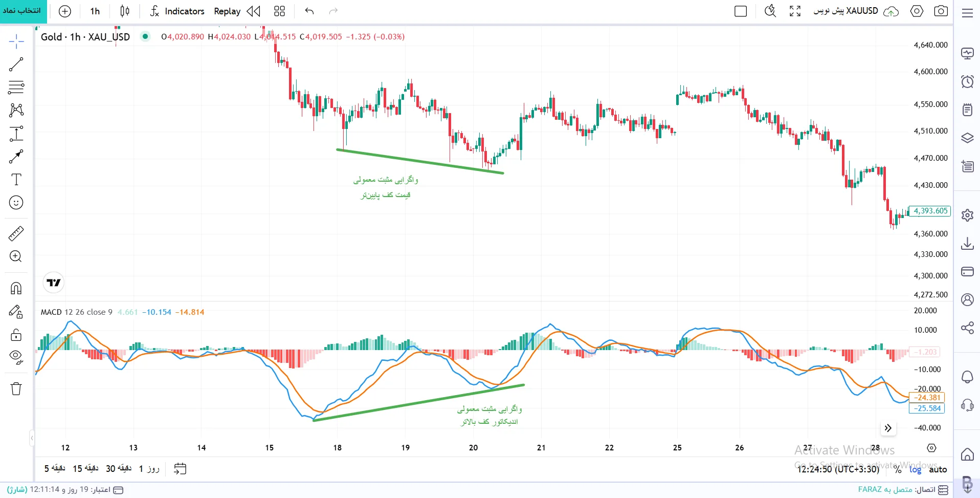Collapse the left drawing toolbar handle
This screenshot has height=498, width=980.
(x=32, y=438)
